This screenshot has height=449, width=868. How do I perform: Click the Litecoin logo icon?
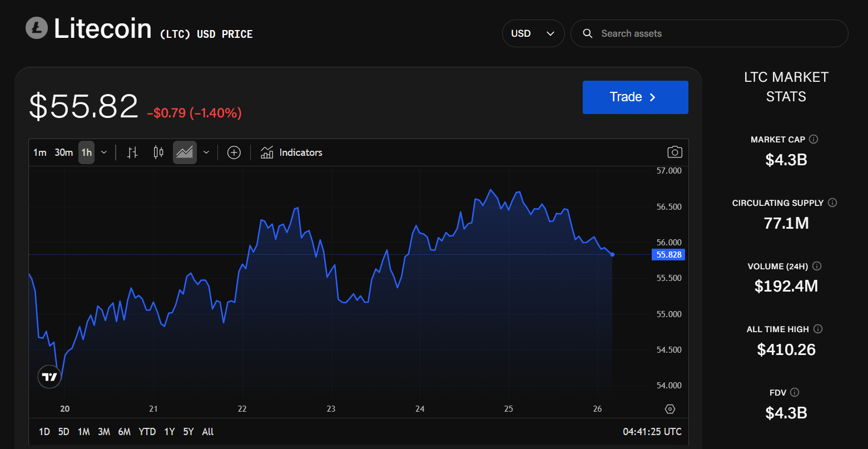[x=37, y=28]
